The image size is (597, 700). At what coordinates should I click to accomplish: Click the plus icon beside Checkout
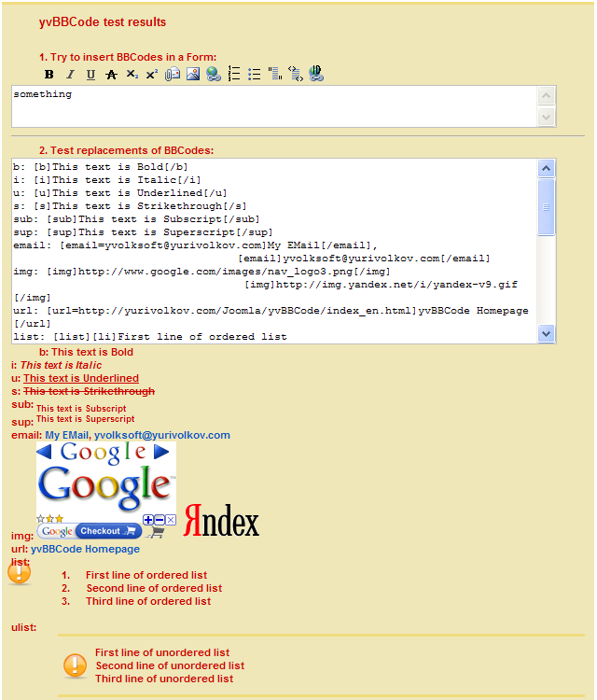pos(148,520)
